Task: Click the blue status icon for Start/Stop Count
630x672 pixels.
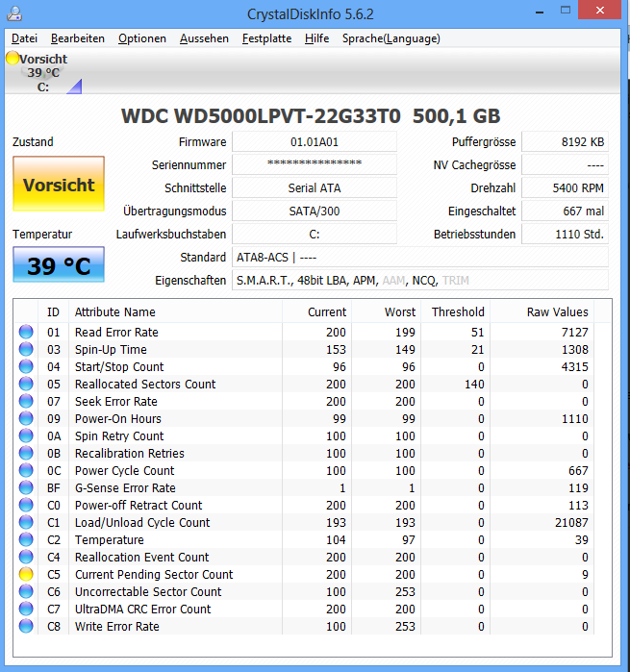Action: pos(26,367)
